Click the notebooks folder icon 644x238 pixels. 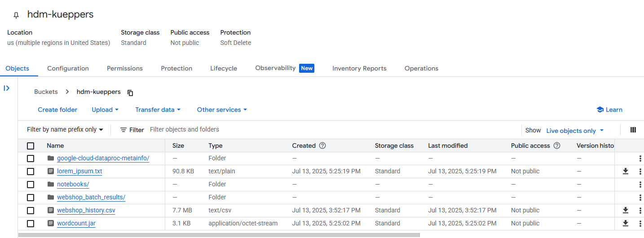[x=50, y=184]
